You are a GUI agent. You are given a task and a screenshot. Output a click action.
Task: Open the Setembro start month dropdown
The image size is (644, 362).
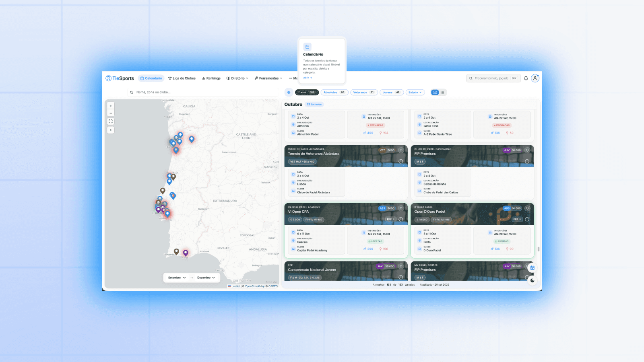pos(177,278)
